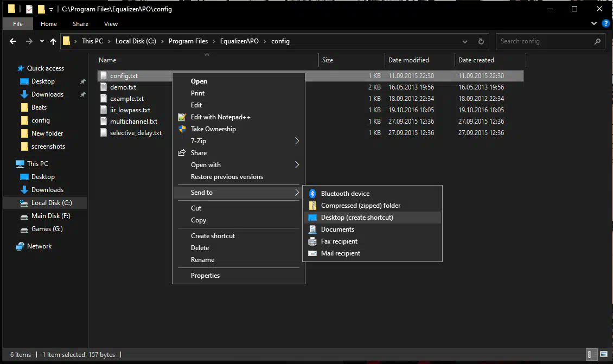Click Local Disk (C:) in the breadcrumb
This screenshot has width=613, height=364.
coord(136,41)
